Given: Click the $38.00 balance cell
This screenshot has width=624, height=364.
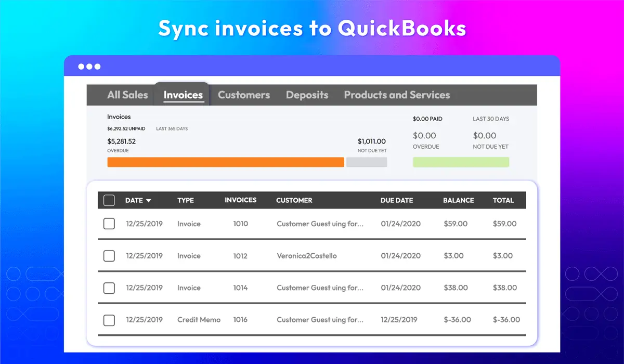Looking at the screenshot, I should click(x=456, y=288).
